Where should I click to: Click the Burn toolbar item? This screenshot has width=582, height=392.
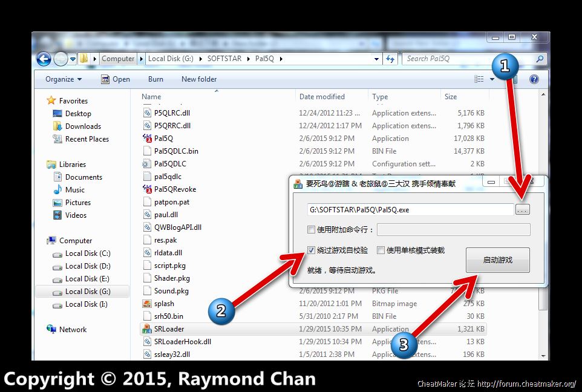(155, 79)
